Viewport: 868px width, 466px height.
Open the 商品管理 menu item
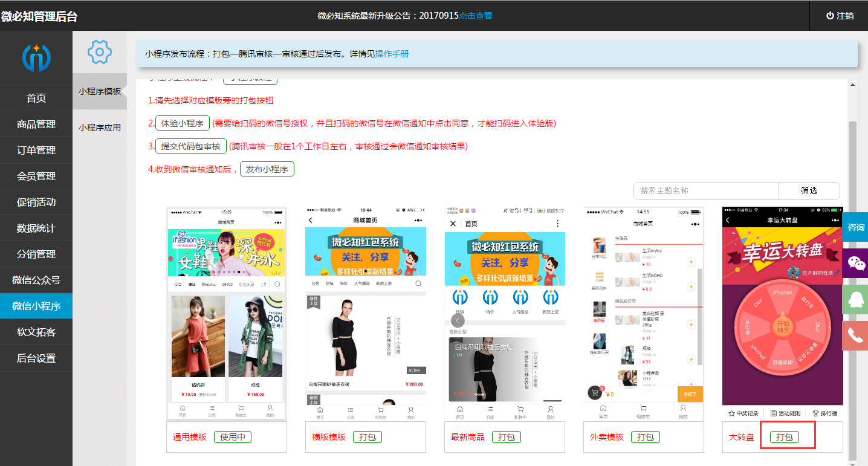click(36, 125)
